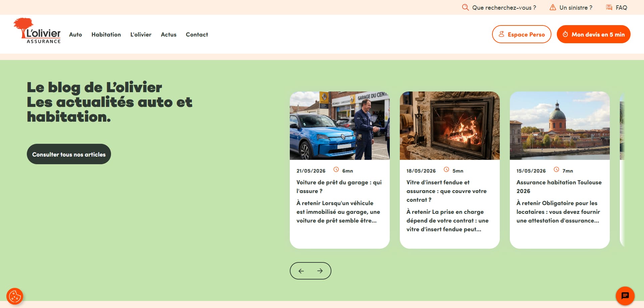The width and height of the screenshot is (644, 308).
Task: Go to L'olivier Assurance logo homepage
Action: [37, 31]
